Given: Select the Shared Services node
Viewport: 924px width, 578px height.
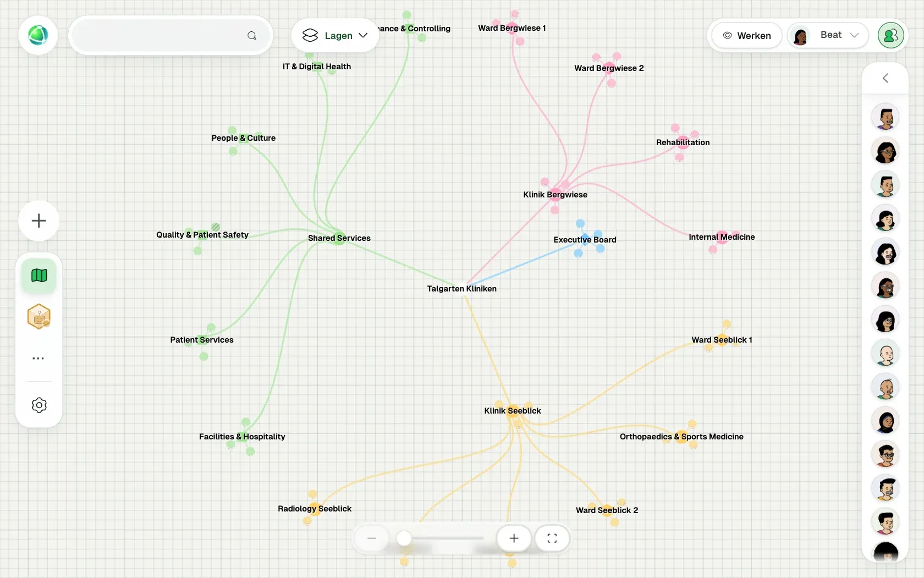Looking at the screenshot, I should pyautogui.click(x=339, y=238).
